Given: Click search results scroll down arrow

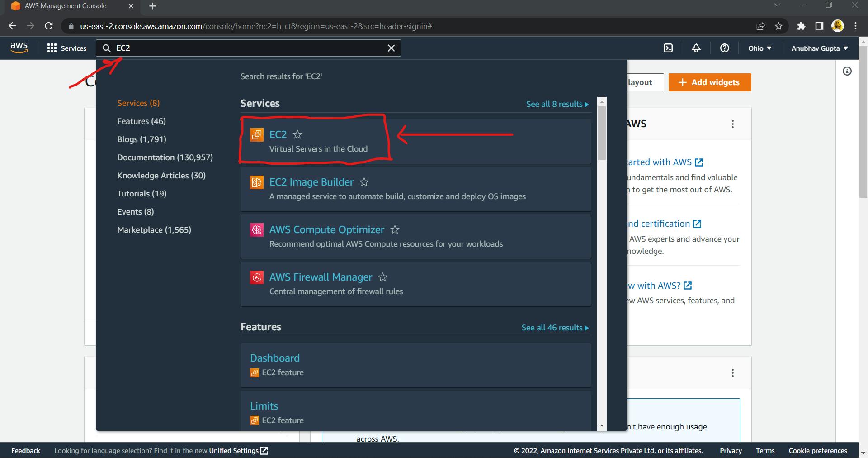Looking at the screenshot, I should pyautogui.click(x=601, y=426).
